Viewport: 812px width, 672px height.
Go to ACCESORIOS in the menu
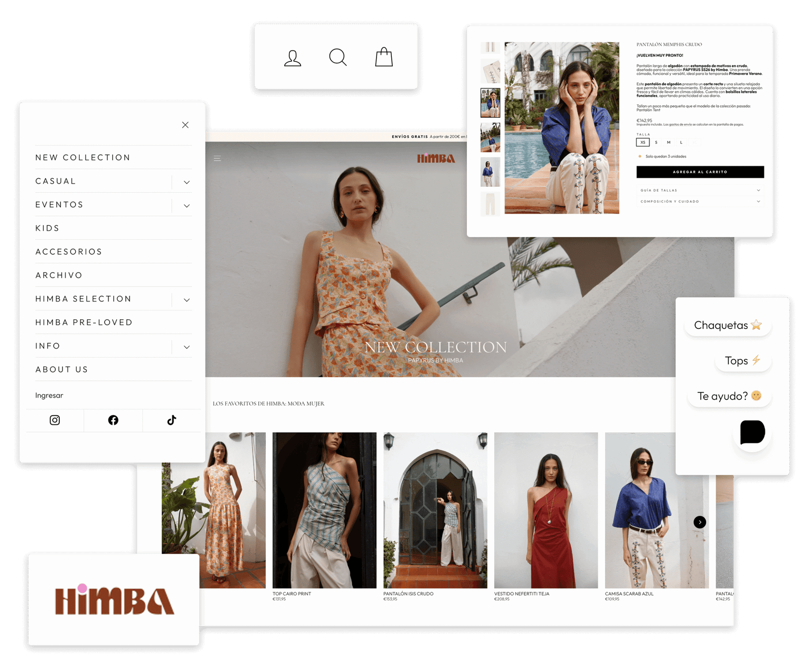point(69,252)
